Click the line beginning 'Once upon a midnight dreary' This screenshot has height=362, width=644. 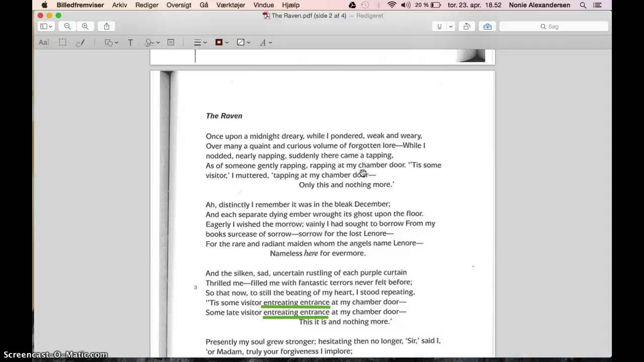(x=314, y=136)
